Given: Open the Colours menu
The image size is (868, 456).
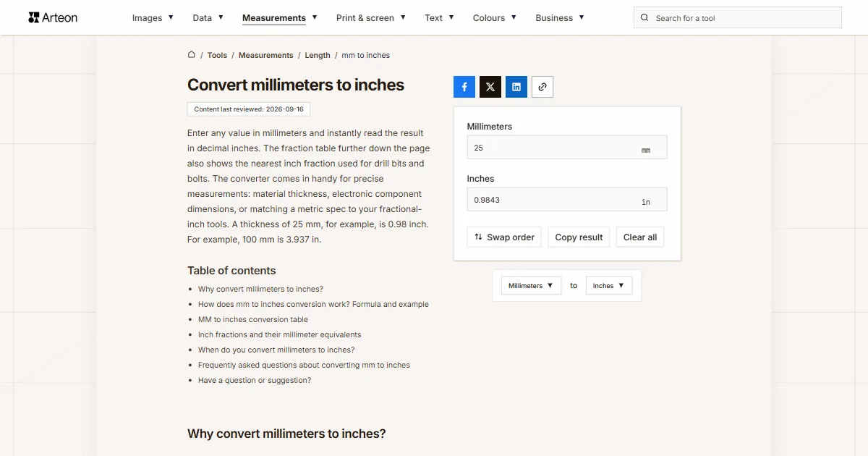Looking at the screenshot, I should pos(494,17).
